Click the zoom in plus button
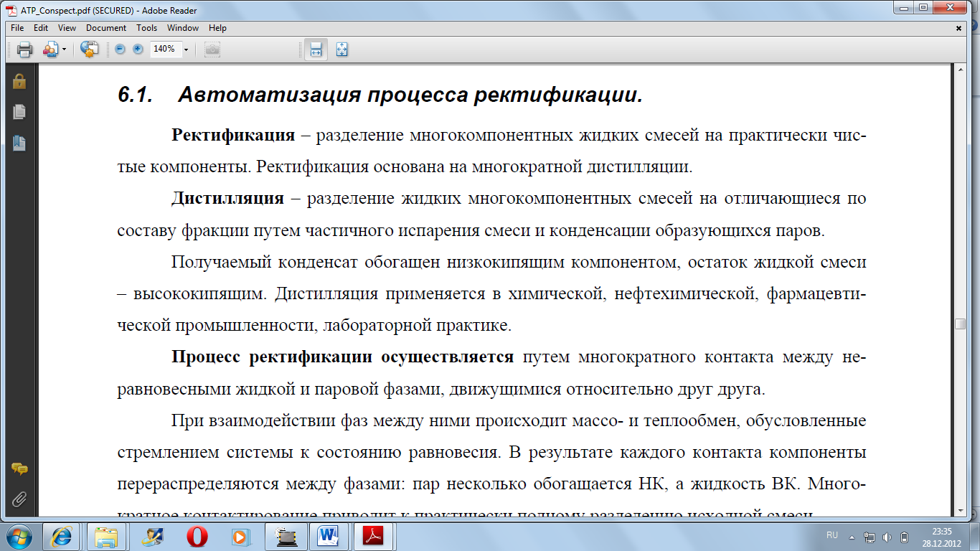The image size is (980, 551). tap(138, 50)
